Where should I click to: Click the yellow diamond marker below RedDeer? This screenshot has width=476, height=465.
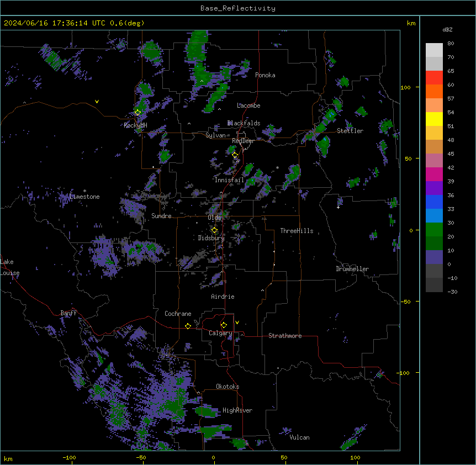tap(235, 155)
